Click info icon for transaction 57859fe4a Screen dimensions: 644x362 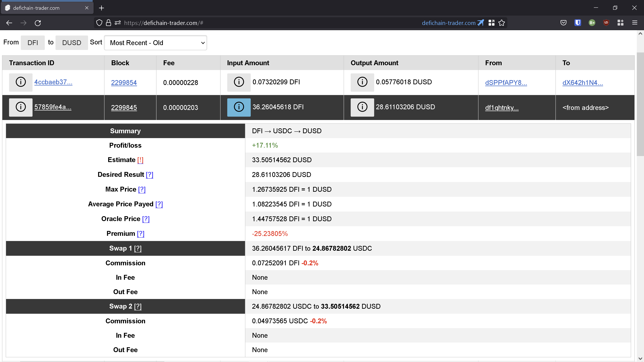pos(21,107)
